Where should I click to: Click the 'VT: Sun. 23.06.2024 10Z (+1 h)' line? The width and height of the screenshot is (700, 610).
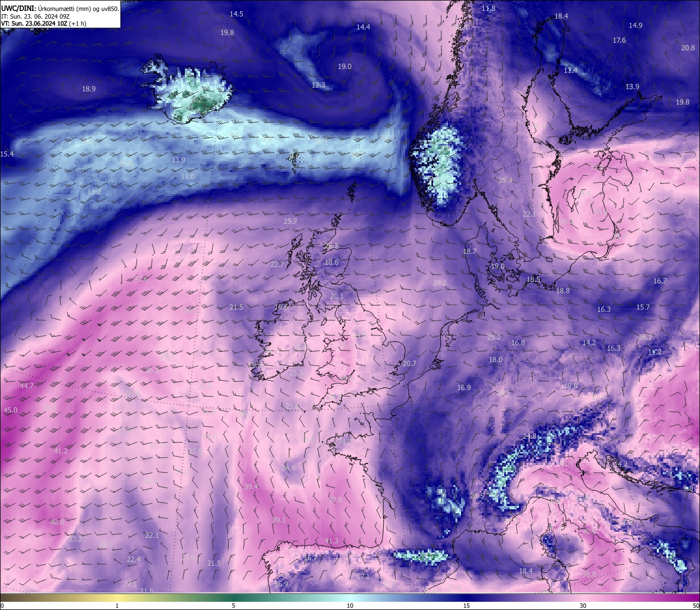[43, 24]
